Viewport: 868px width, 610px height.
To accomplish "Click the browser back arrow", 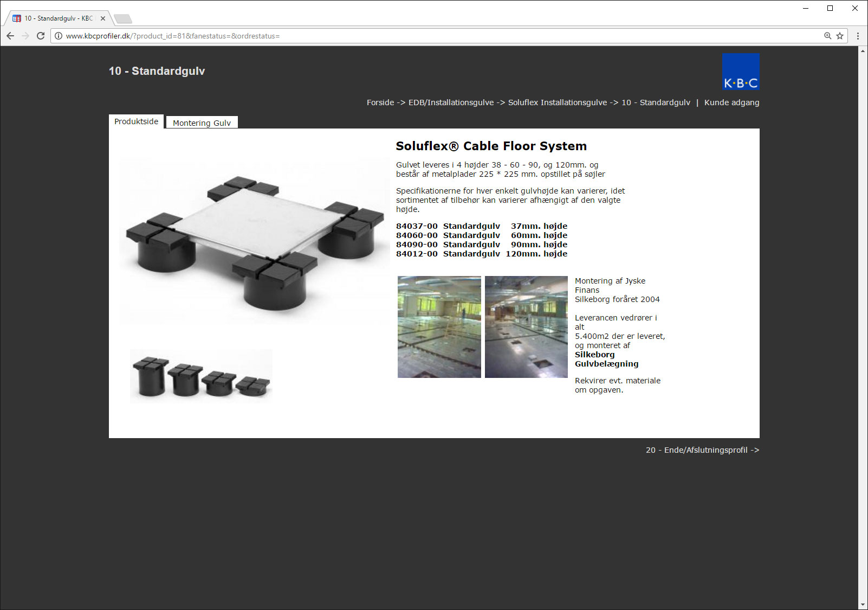I will (x=10, y=36).
